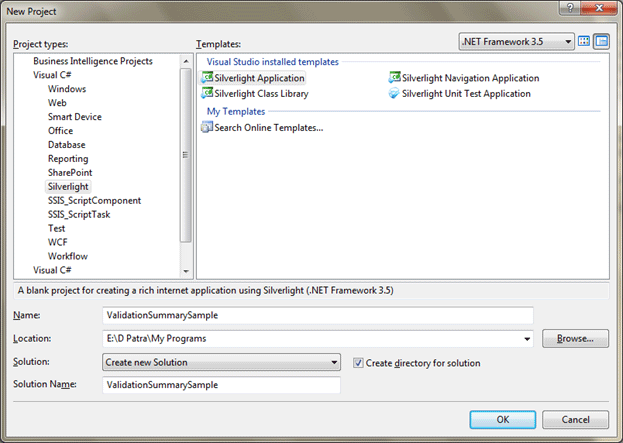Select the Workflow project type
The image size is (623, 443).
(68, 256)
